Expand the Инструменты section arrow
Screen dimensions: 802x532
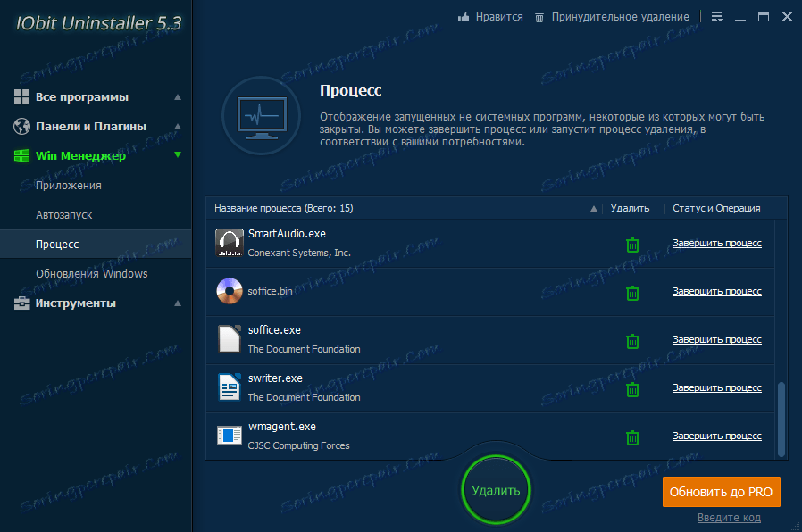coord(178,303)
